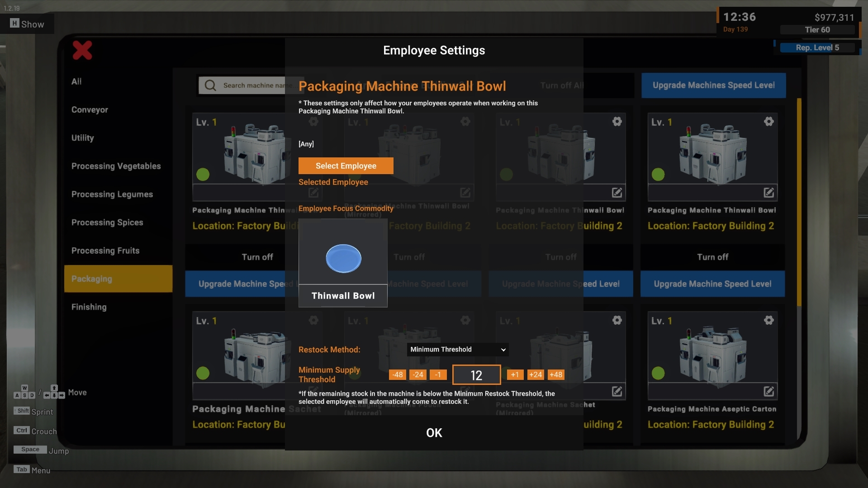The height and width of the screenshot is (488, 868).
Task: Close the machines panel with the red X
Action: (x=82, y=50)
